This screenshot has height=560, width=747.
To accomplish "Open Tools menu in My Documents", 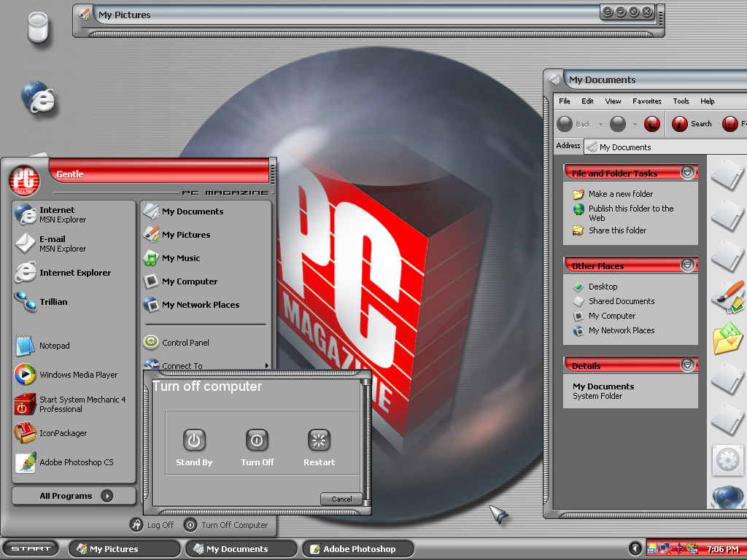I will pos(681,101).
